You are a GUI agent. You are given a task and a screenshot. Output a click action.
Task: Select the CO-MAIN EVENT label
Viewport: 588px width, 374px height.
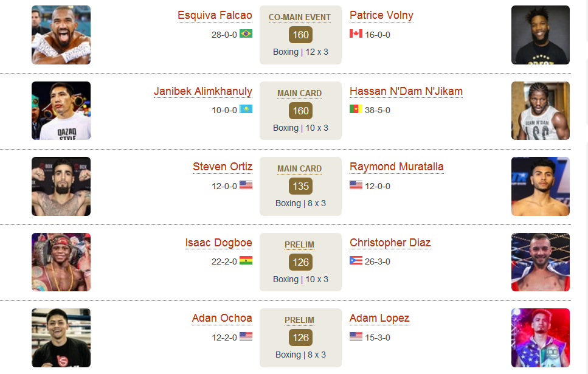(x=300, y=17)
